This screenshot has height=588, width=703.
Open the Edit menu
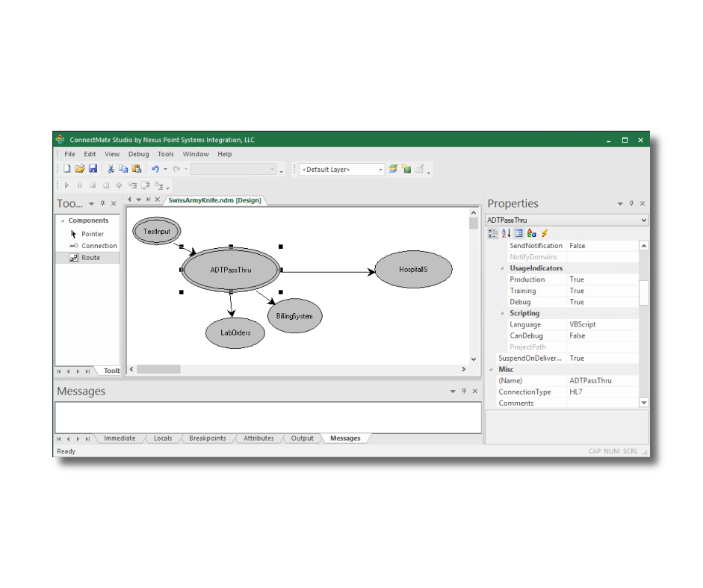90,154
